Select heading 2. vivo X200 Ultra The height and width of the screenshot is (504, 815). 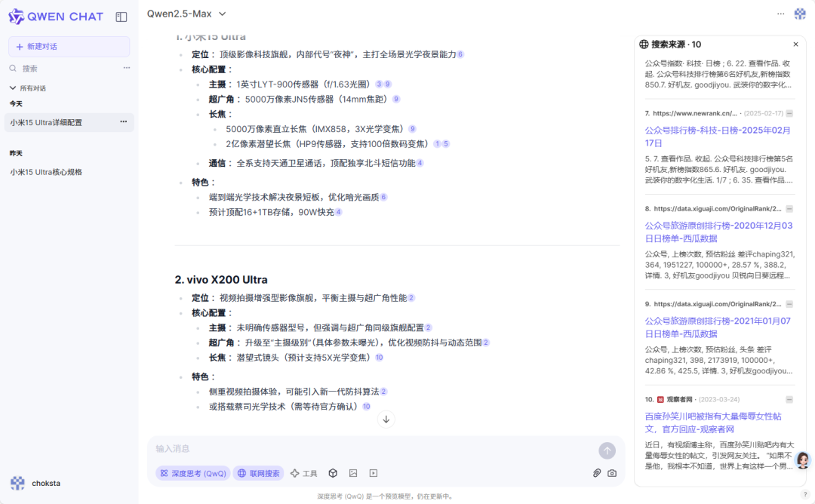(221, 279)
